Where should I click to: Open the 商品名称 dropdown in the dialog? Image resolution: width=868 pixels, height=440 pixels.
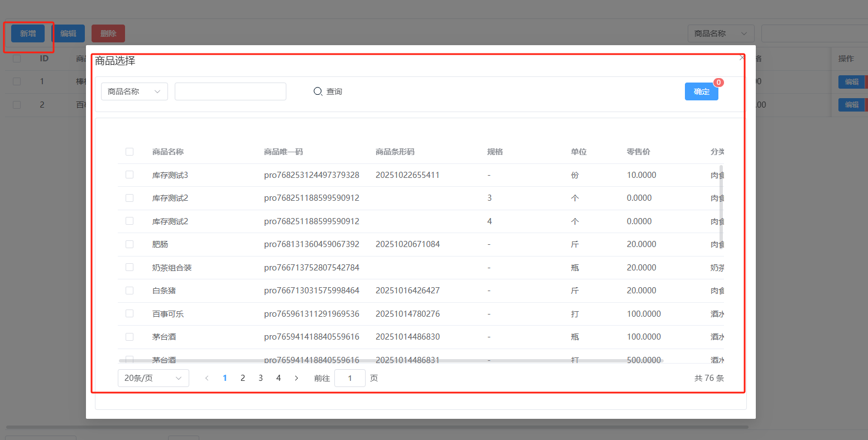coord(135,91)
